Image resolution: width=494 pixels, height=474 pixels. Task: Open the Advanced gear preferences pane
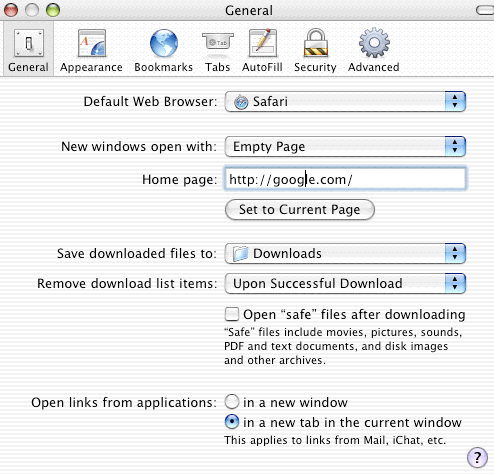tap(374, 50)
